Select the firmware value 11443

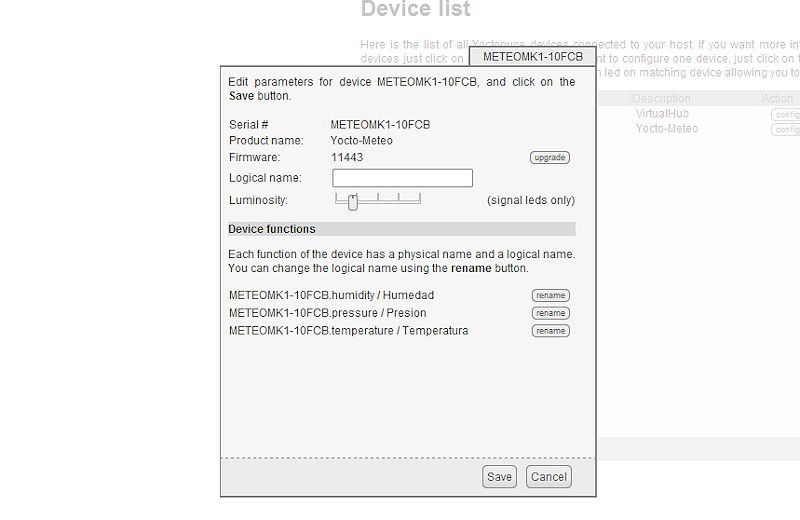347,157
